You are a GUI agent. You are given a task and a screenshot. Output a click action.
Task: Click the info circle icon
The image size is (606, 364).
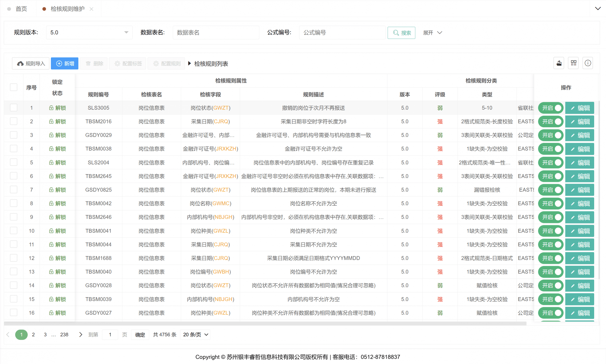pyautogui.click(x=588, y=63)
